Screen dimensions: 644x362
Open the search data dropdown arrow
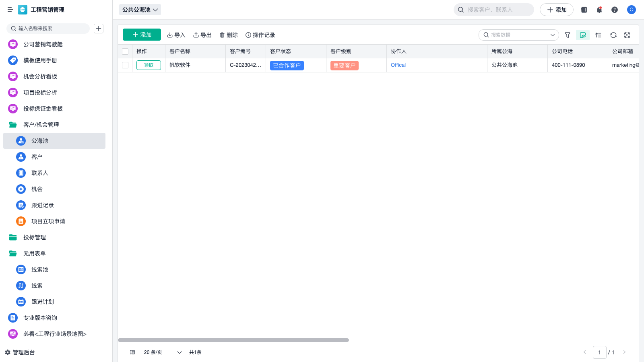(552, 35)
